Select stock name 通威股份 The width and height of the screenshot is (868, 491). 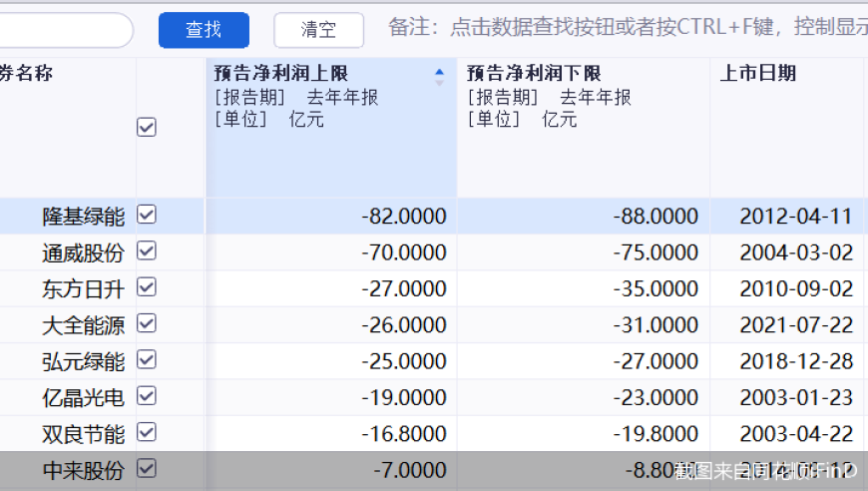(84, 252)
